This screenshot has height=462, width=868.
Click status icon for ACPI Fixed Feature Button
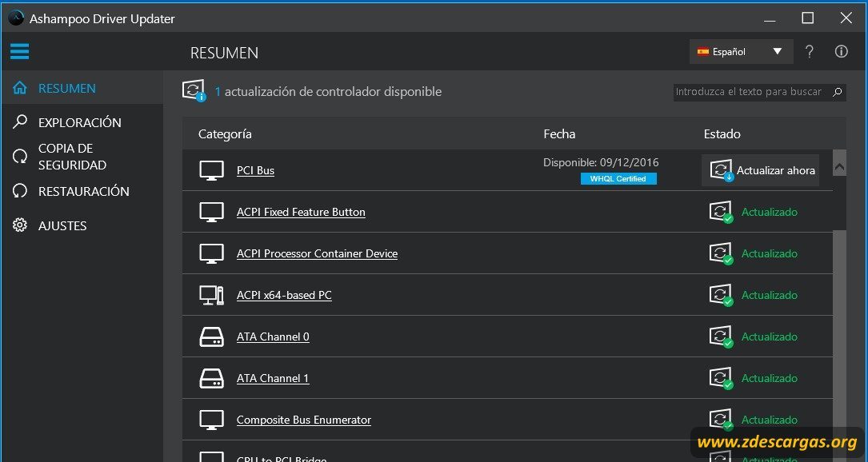722,212
